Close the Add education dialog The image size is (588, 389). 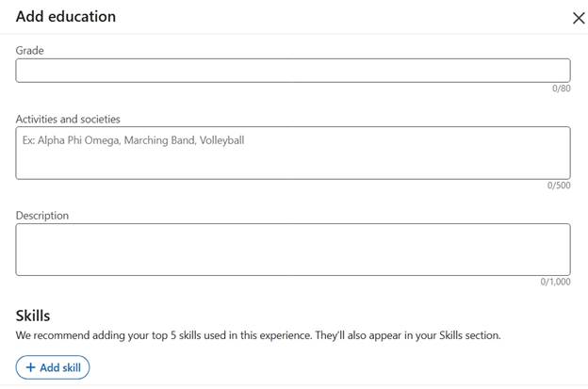[x=579, y=18]
